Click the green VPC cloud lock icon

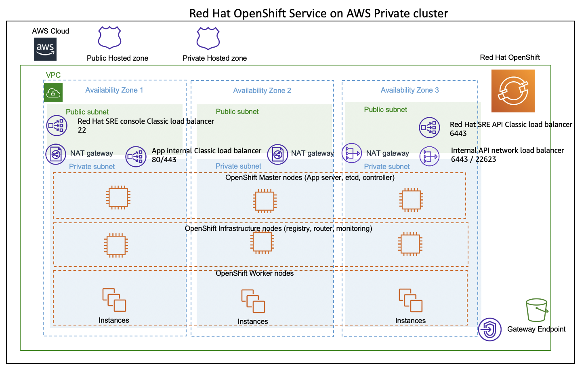coord(53,93)
